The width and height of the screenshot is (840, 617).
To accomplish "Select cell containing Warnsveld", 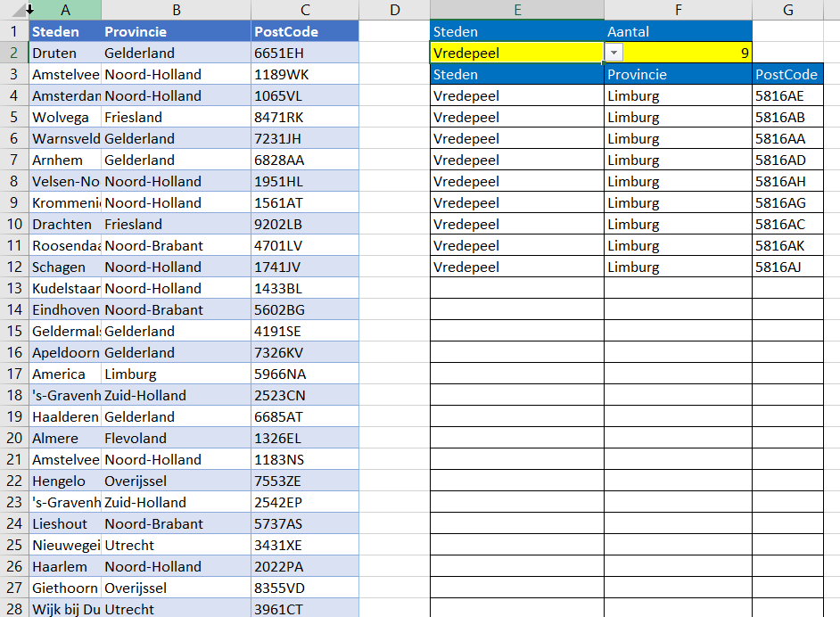I will (65, 138).
